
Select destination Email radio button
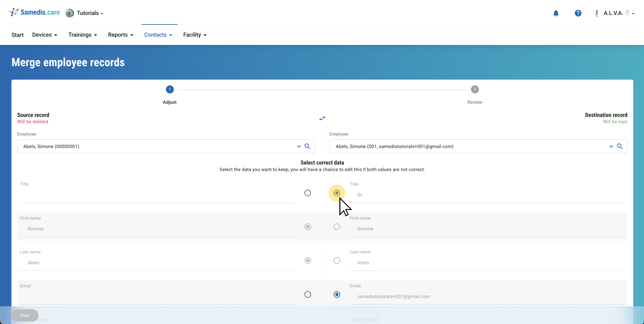337,294
